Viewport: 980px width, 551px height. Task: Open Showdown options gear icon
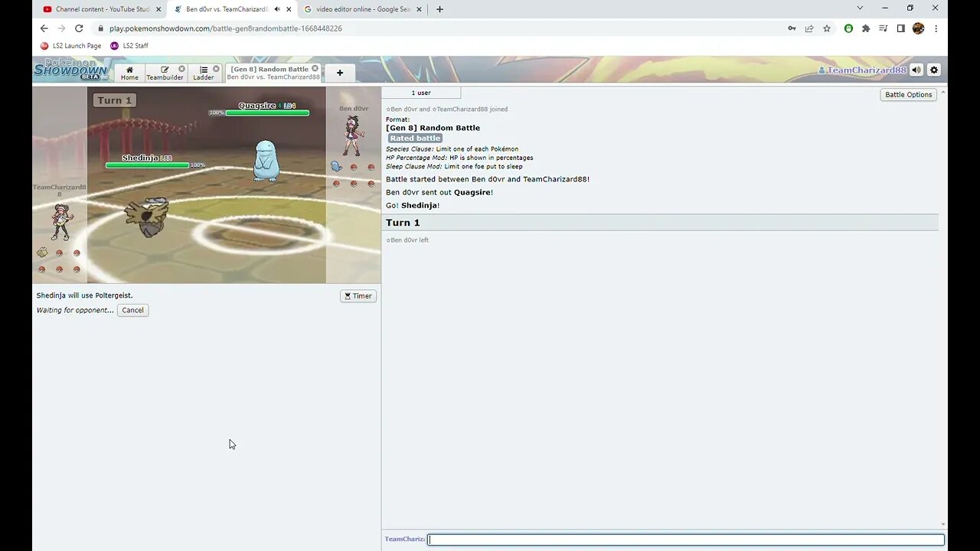tap(934, 70)
